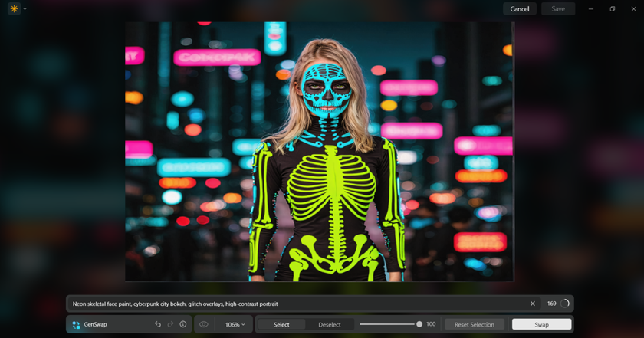Click the Save button
The width and height of the screenshot is (644, 338).
point(558,9)
